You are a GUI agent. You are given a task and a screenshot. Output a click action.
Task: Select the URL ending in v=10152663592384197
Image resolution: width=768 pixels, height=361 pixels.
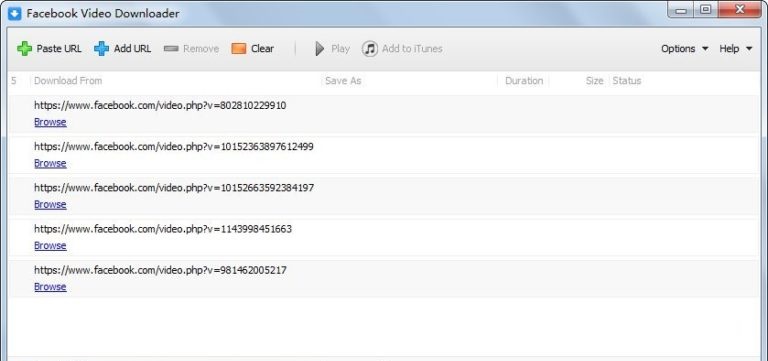coord(174,188)
